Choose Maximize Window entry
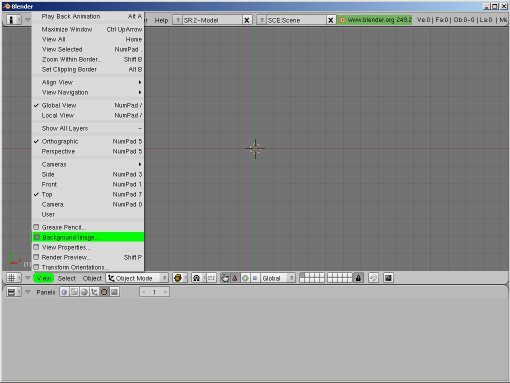Screen dimensions: 510x383 point(88,29)
